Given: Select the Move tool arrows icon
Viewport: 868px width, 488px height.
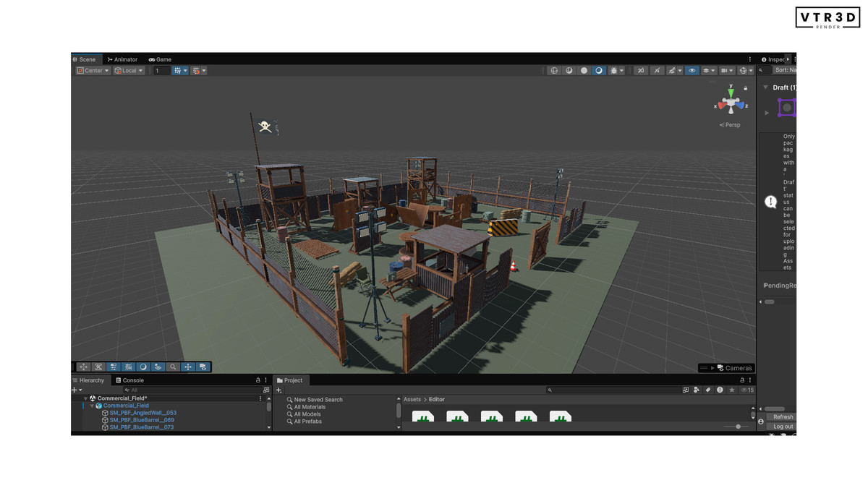Looking at the screenshot, I should click(x=188, y=367).
